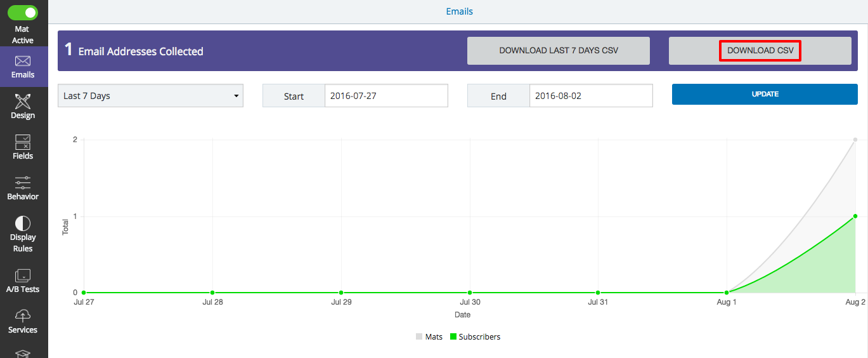Click the Aug 2 Subscribers data point
This screenshot has width=868, height=358.
click(855, 216)
